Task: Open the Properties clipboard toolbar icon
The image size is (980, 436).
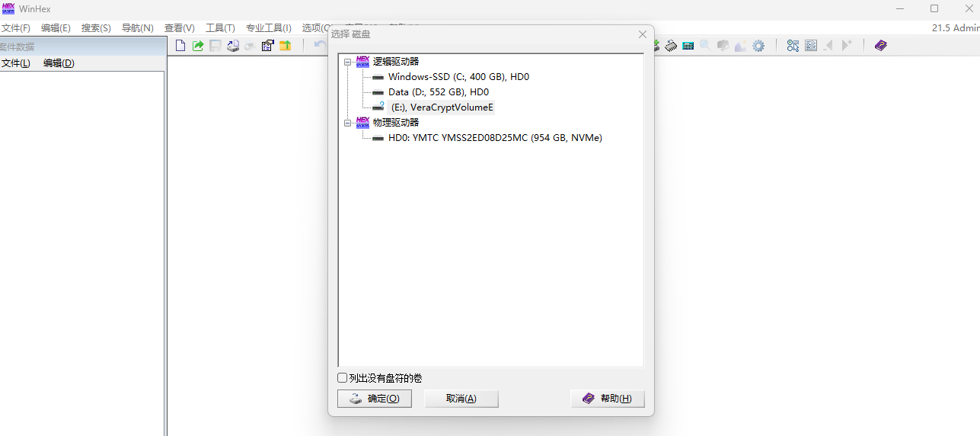Action: pos(267,46)
